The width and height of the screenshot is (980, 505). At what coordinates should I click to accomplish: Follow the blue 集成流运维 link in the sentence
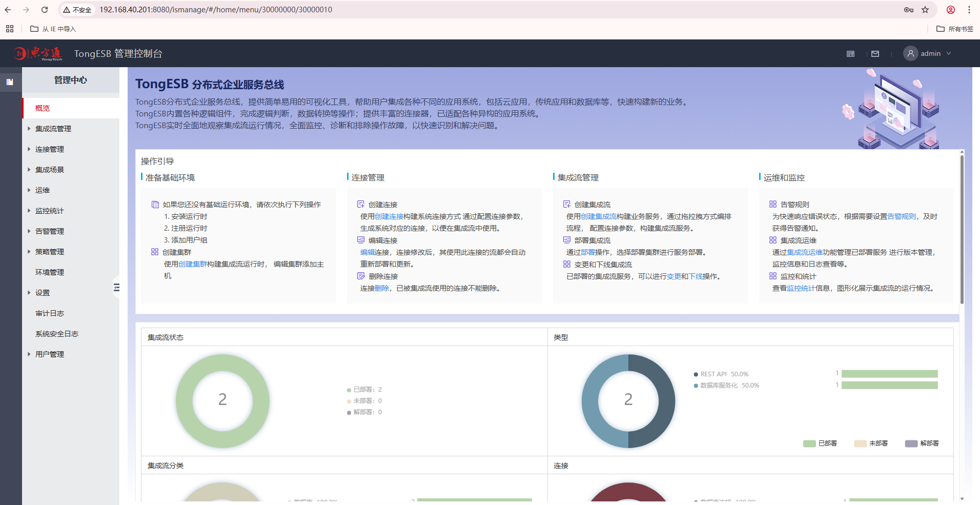click(805, 252)
